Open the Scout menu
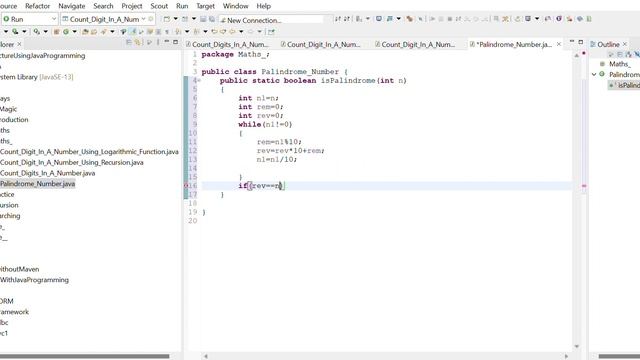 [x=159, y=6]
